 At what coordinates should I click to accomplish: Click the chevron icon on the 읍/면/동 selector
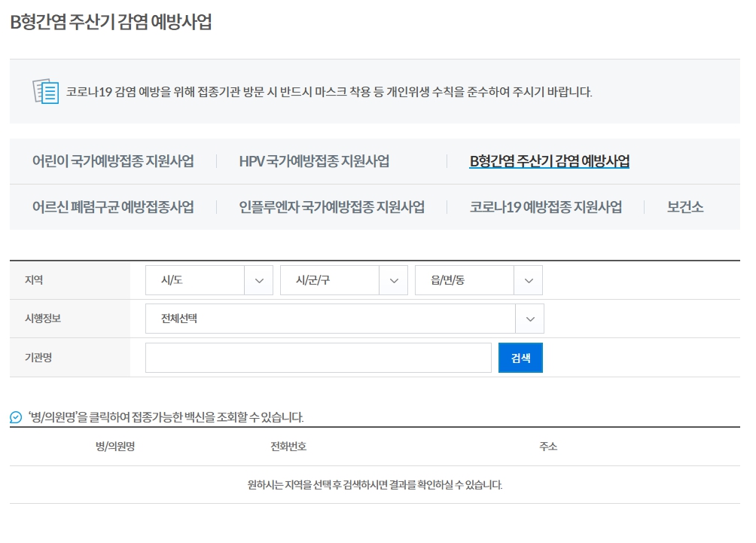point(528,279)
